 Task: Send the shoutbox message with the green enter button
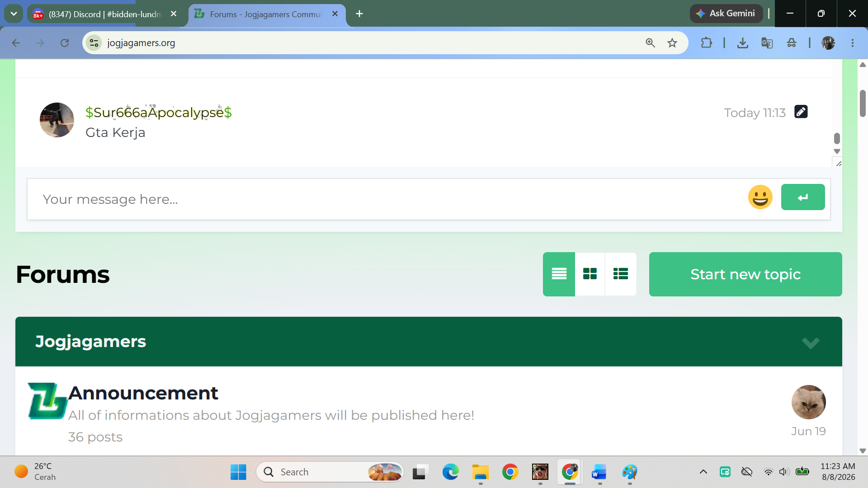click(803, 197)
